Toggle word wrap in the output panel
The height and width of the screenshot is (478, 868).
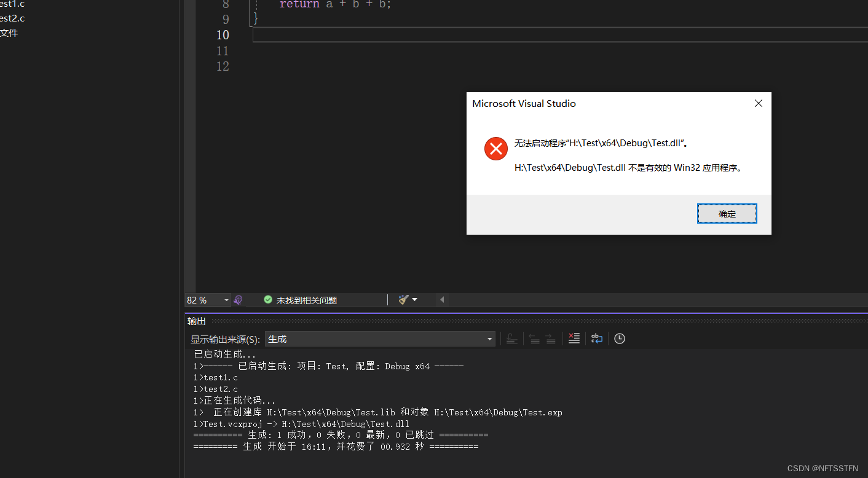pos(597,339)
